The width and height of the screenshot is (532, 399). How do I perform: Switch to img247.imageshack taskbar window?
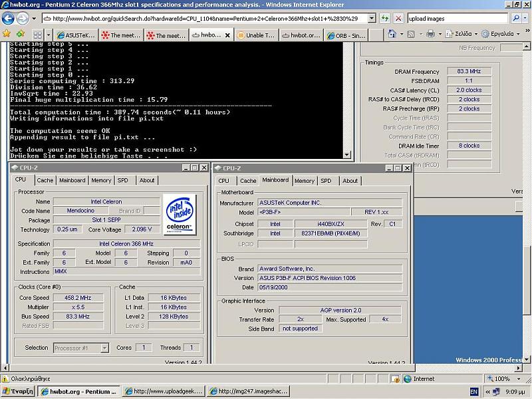click(248, 391)
